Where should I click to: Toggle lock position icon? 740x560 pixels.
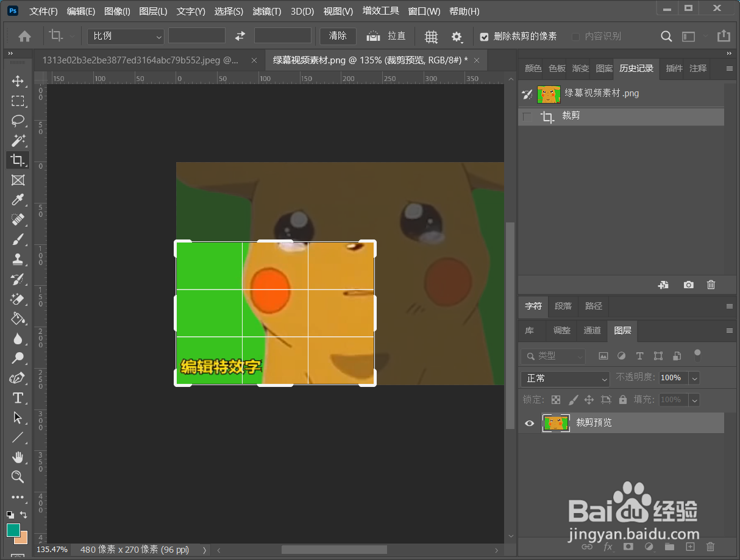[589, 400]
